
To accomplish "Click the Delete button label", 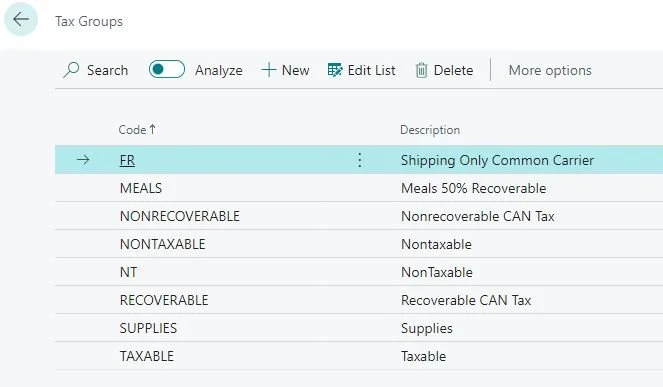I will (x=453, y=70).
